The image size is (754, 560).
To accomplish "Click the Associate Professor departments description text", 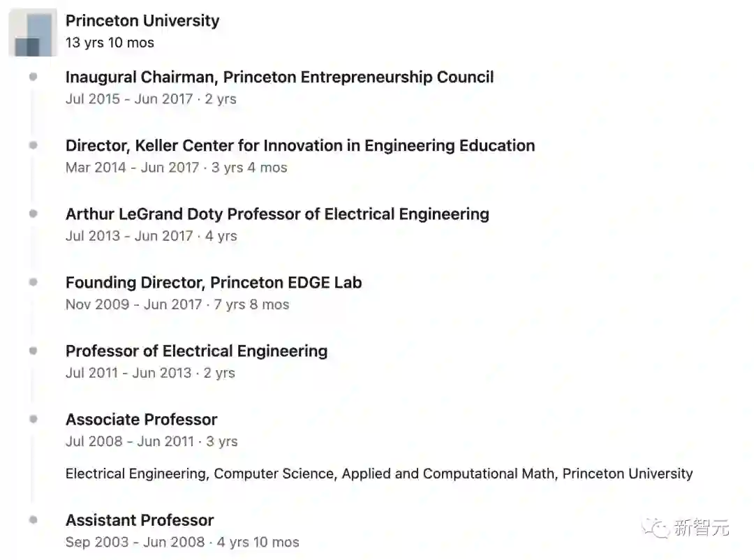I will tap(379, 473).
